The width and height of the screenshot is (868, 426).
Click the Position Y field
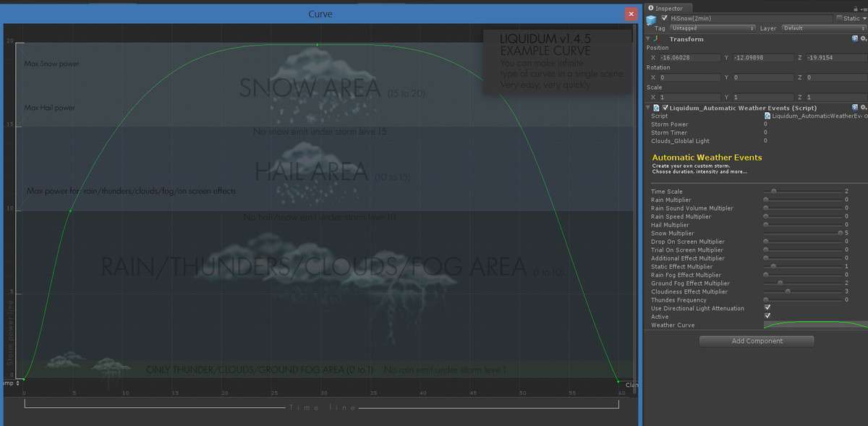coord(763,58)
